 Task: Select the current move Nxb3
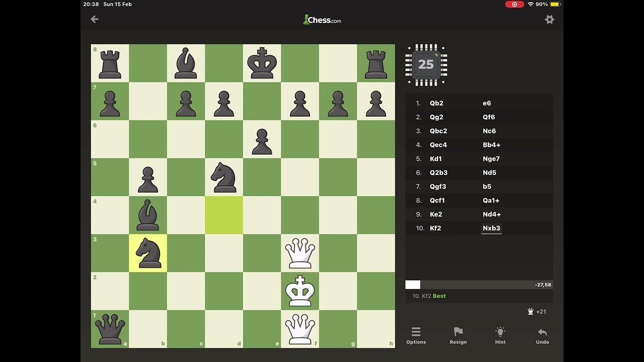click(x=492, y=228)
